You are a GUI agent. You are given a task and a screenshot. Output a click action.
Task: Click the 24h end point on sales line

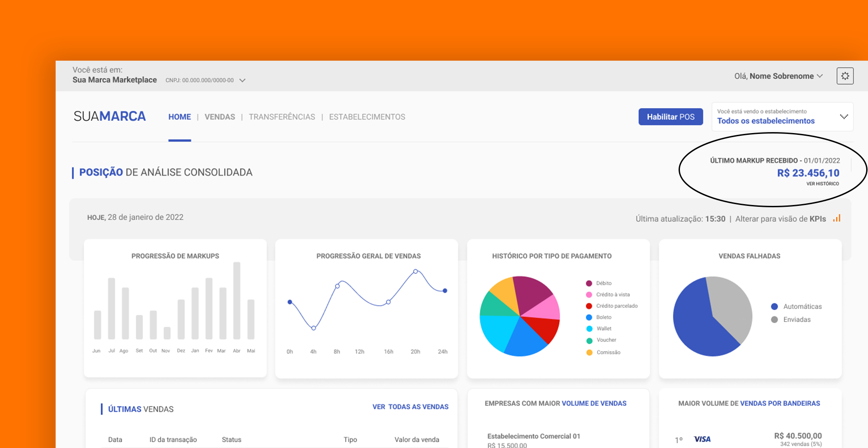445,291
